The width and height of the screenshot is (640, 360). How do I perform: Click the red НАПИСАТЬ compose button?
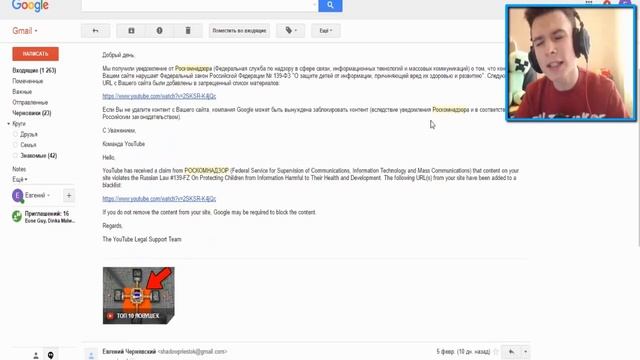point(36,54)
